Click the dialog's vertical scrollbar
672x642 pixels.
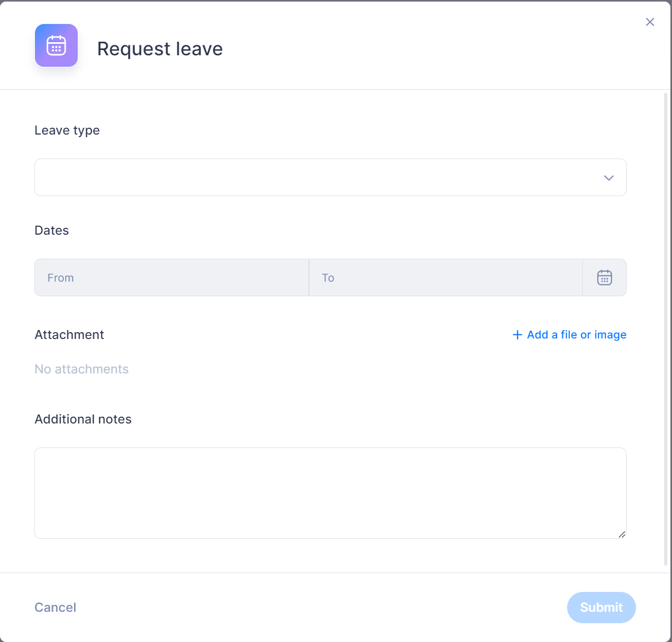click(x=665, y=330)
